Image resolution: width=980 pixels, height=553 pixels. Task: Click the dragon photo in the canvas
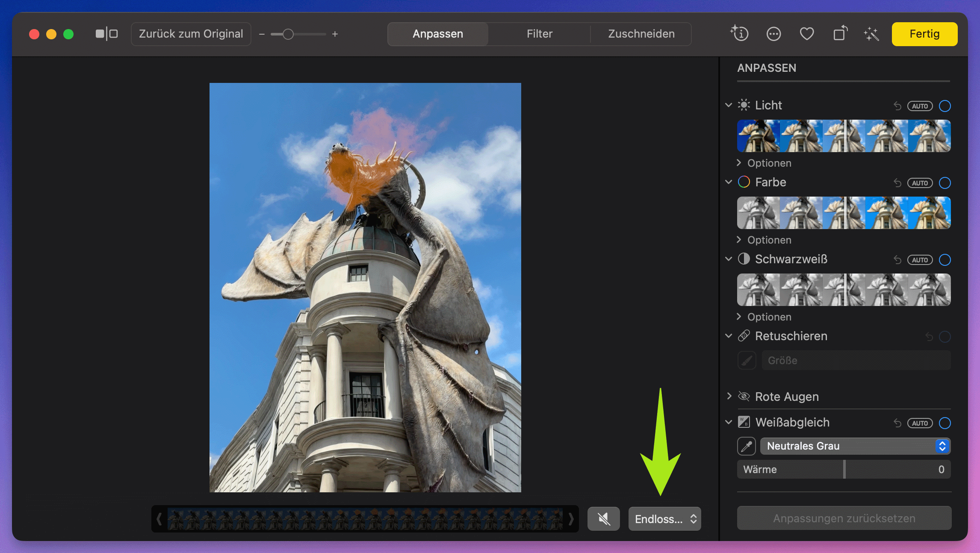[365, 288]
